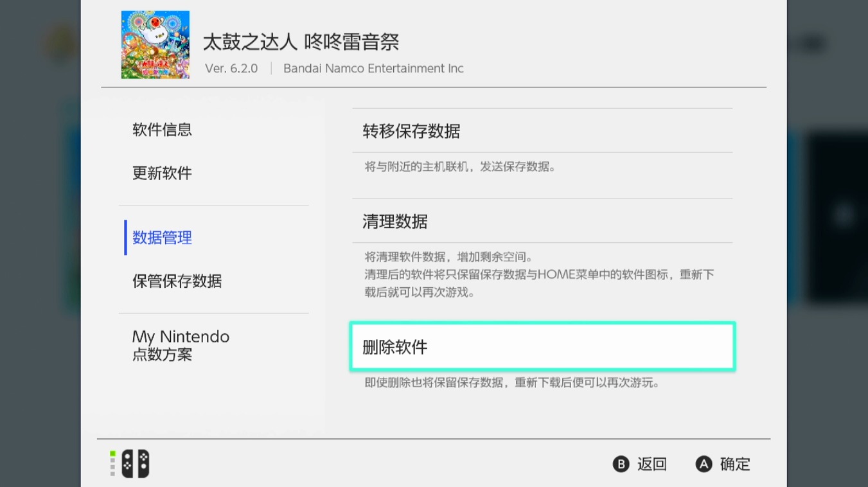Open My Nintendo 点数方案 entry
868x487 pixels.
181,346
